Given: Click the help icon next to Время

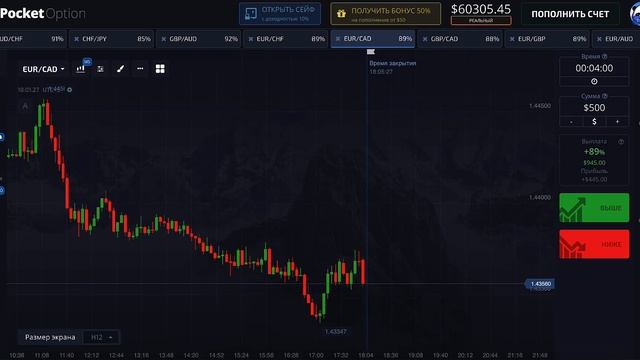Looking at the screenshot, I should coord(604,56).
